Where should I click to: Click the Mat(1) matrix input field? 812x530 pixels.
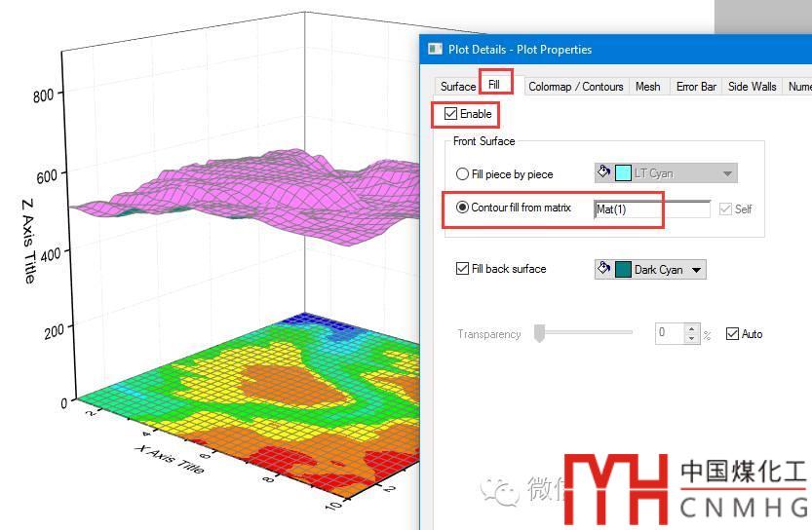652,209
